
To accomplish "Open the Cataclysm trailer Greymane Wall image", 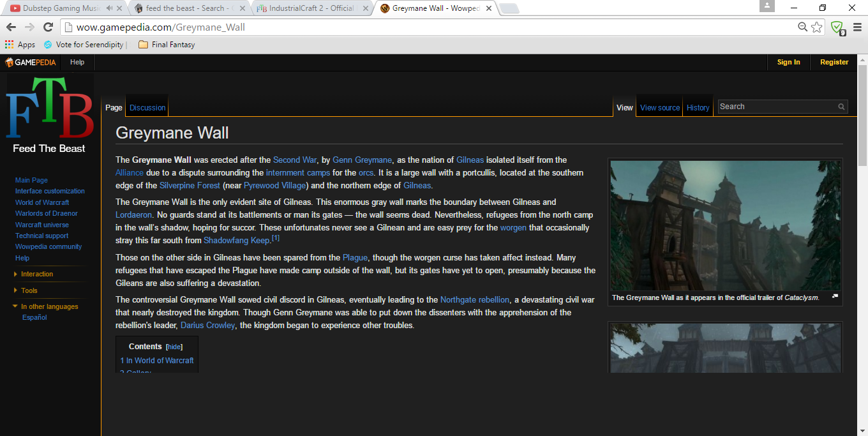I will (725, 225).
